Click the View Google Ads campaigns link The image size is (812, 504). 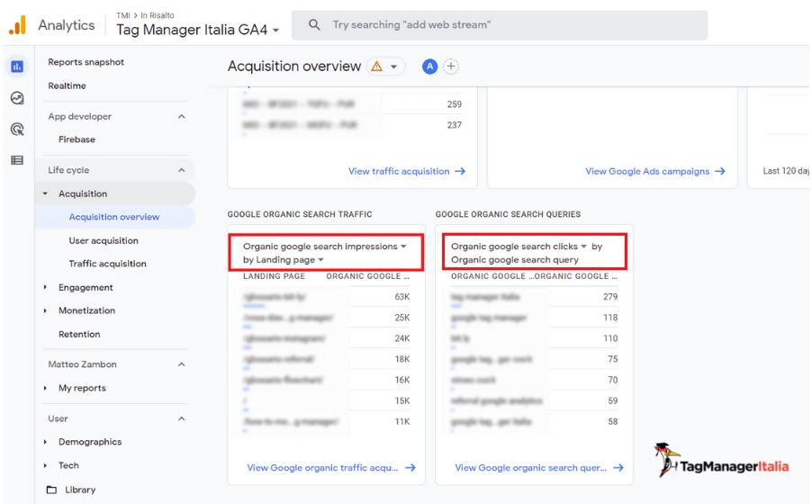[x=647, y=172]
